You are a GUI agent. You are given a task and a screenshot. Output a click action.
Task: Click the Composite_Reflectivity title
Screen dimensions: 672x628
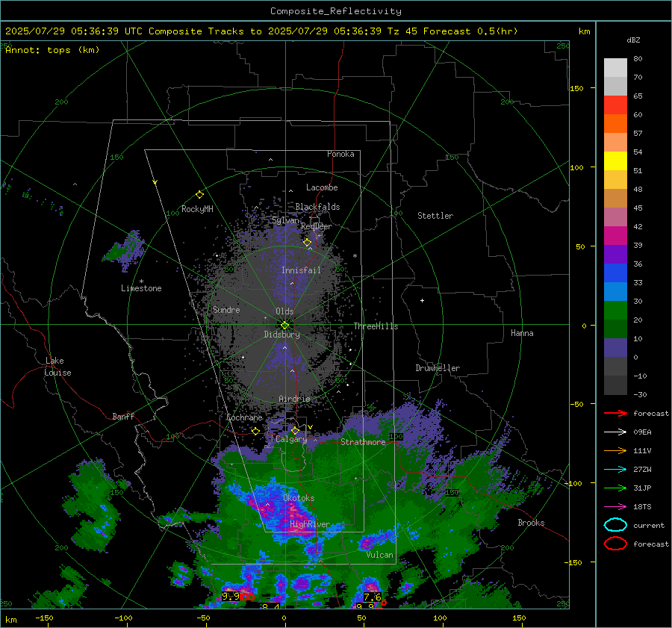coord(335,11)
